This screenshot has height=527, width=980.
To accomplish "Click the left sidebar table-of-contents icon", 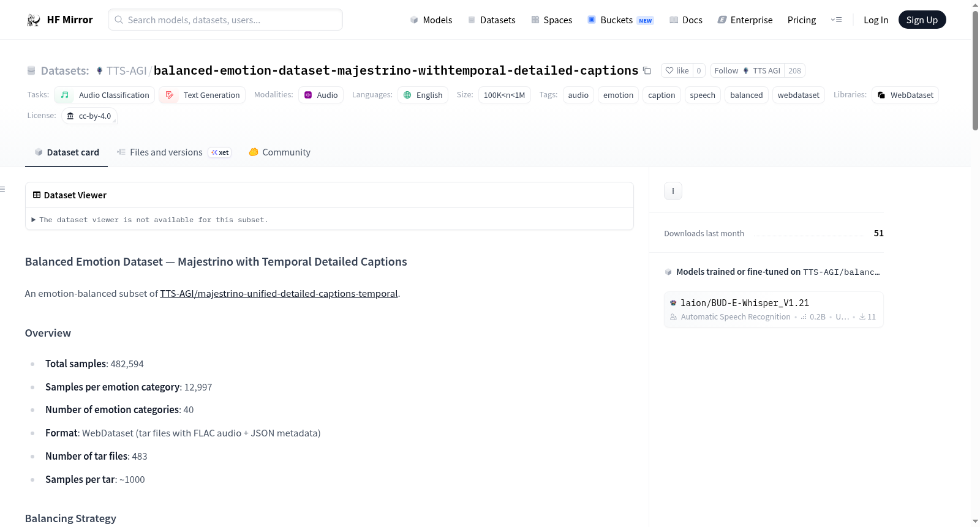I will [3, 189].
